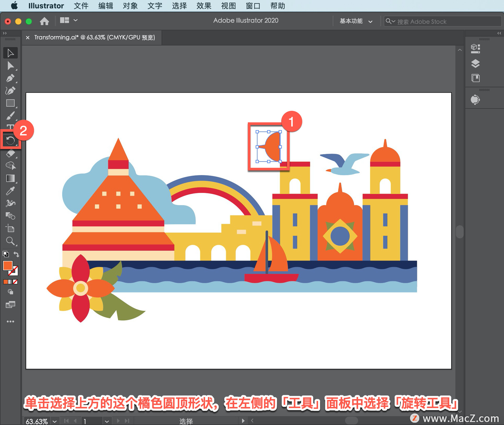Screen dimensions: 504x425
Task: Select the Direct Selection tool
Action: [x=10, y=66]
